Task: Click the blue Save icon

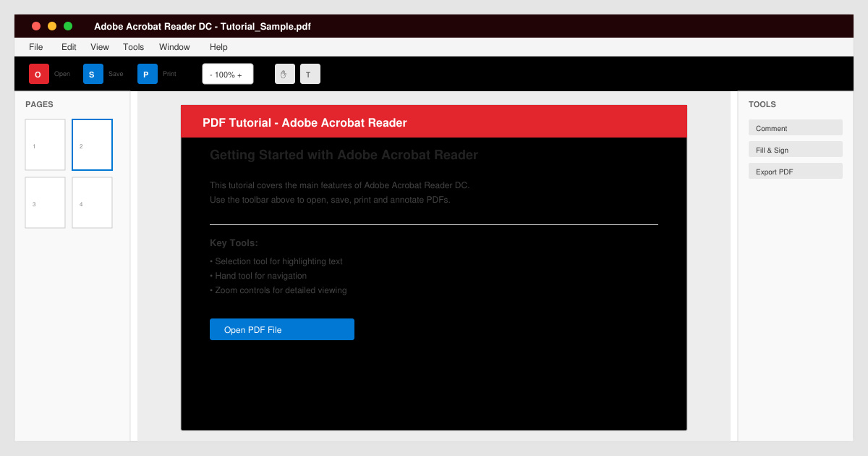Action: click(93, 74)
